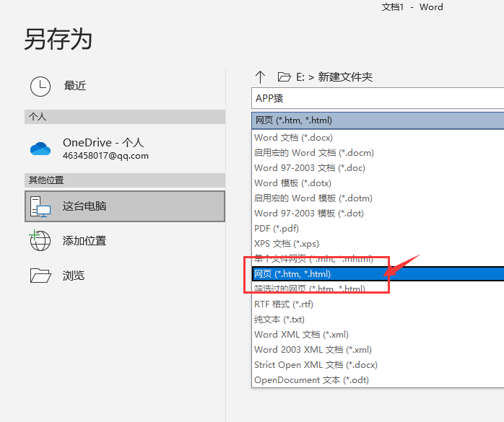Select highlighted 网页 (*.htm, *.html) option
The height and width of the screenshot is (422, 504).
pyautogui.click(x=378, y=273)
